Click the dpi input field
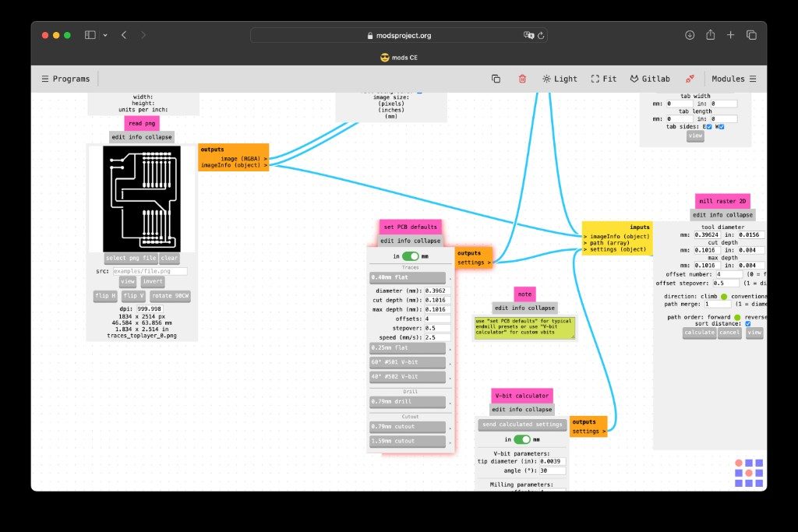This screenshot has width=798, height=532. [x=149, y=308]
